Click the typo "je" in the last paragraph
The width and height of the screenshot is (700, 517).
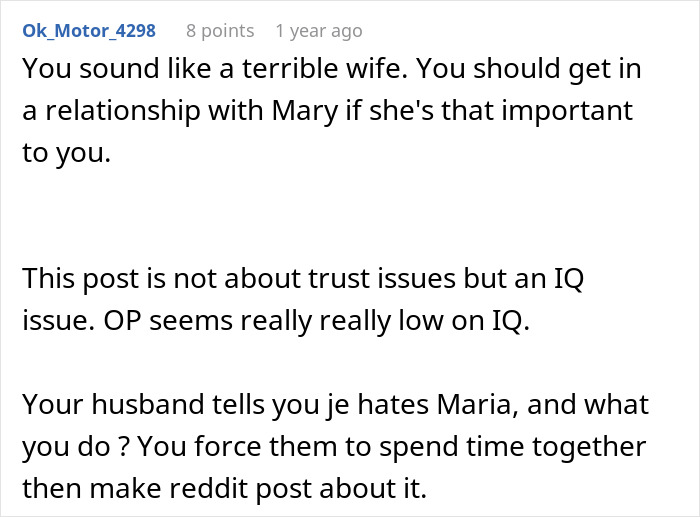click(333, 406)
